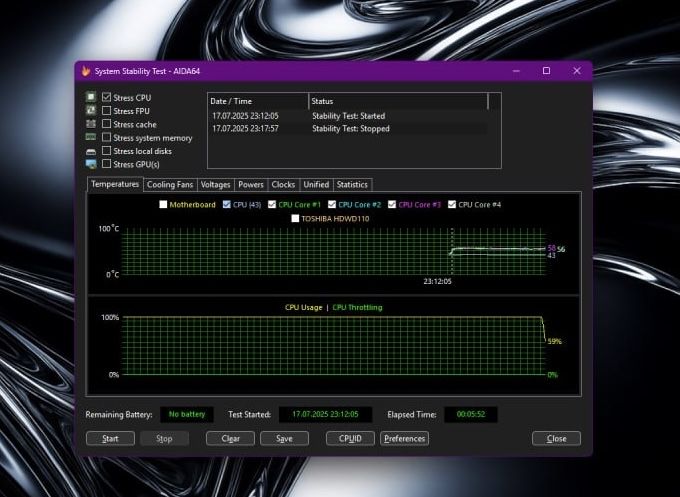The height and width of the screenshot is (497, 680).
Task: Click the monitor icon beside Stress GPU(s)
Action: point(91,164)
